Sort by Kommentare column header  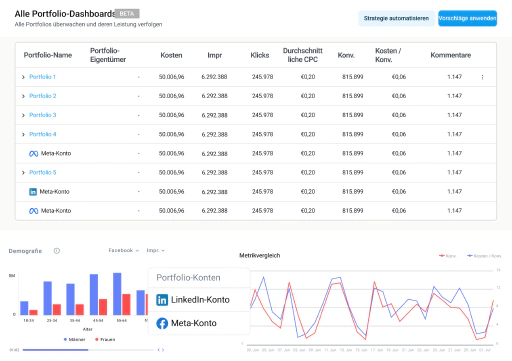pos(451,55)
